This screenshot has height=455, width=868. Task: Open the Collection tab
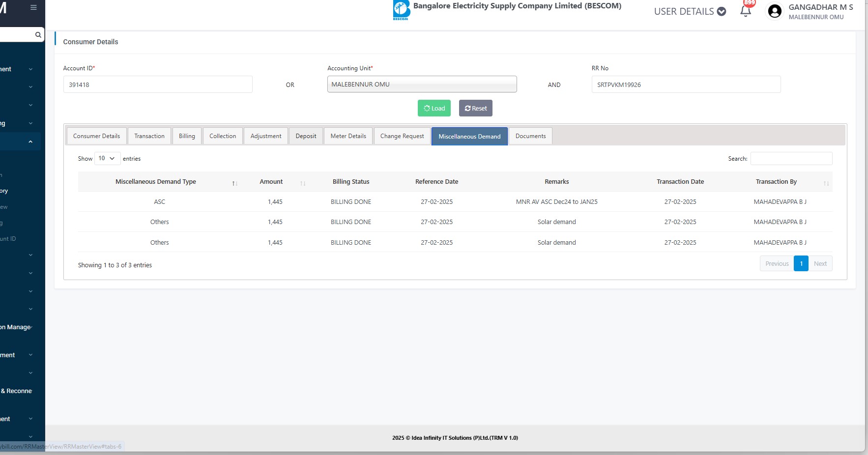[223, 136]
